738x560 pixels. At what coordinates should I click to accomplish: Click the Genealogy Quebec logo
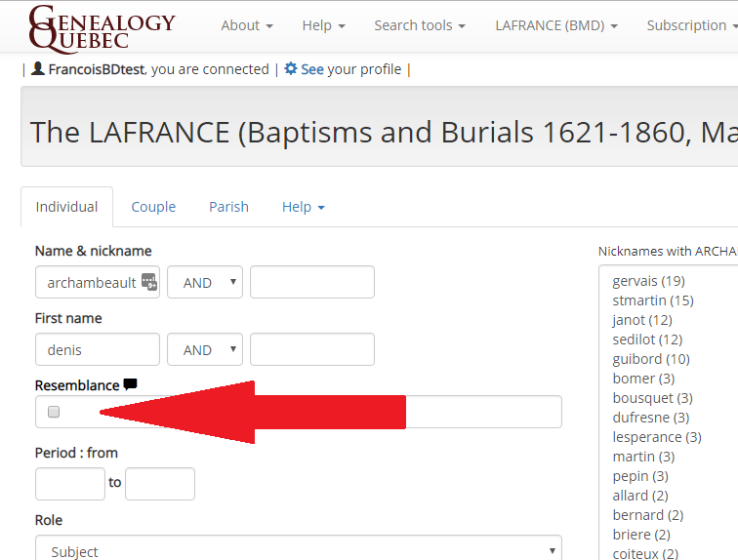(102, 28)
